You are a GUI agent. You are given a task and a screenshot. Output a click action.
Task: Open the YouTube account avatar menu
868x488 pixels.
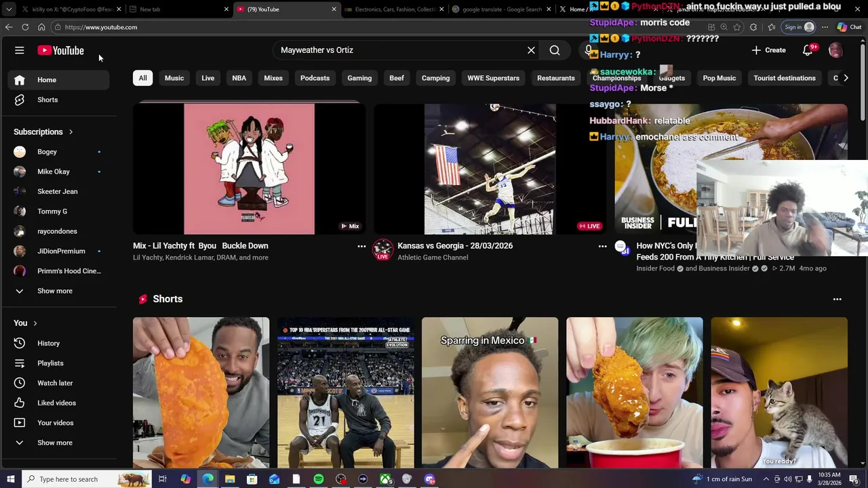pyautogui.click(x=835, y=50)
